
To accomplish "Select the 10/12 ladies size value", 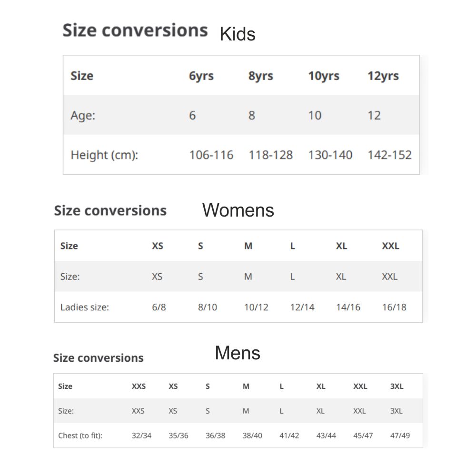I will [x=256, y=307].
